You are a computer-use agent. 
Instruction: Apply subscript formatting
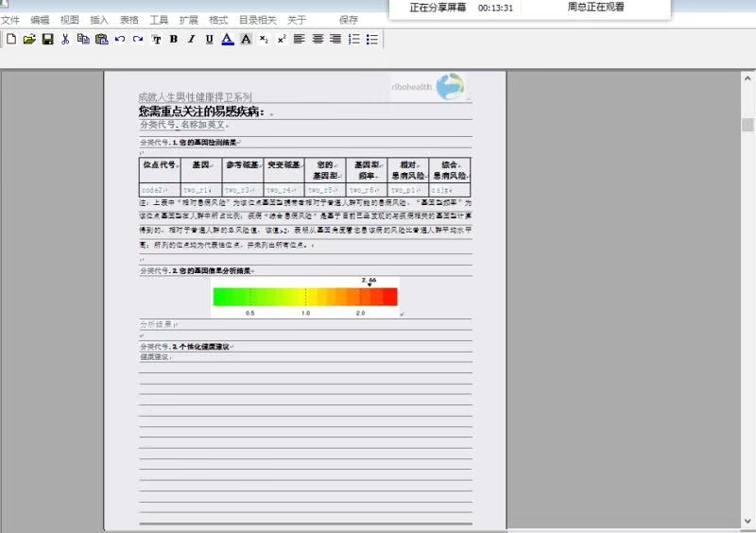pyautogui.click(x=264, y=39)
